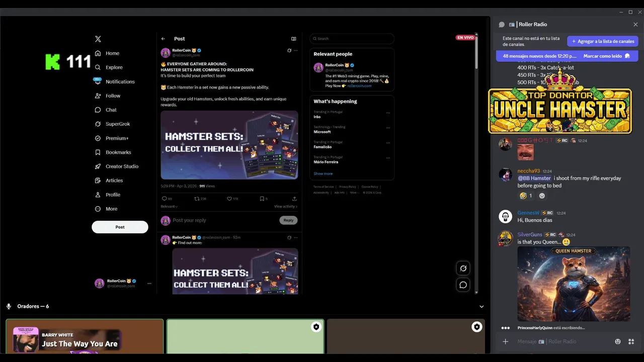This screenshot has width=644, height=362.
Task: Go back with the post arrow icon
Action: point(163,39)
